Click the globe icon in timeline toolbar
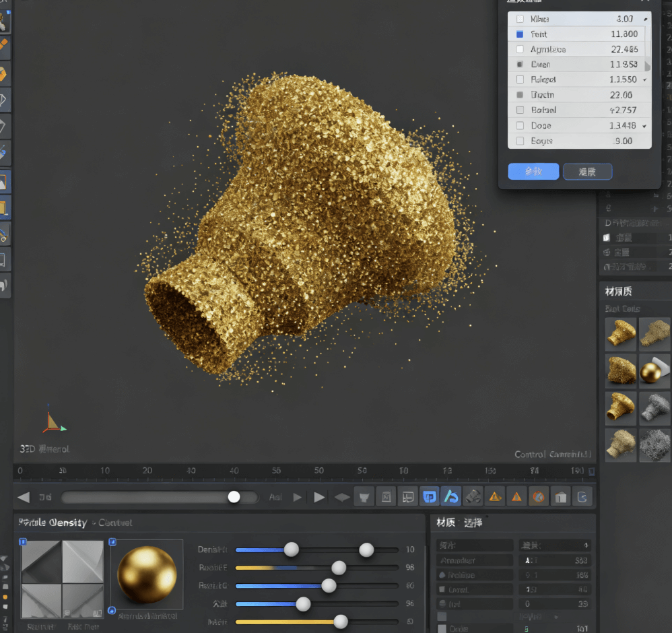672x633 pixels. click(538, 497)
